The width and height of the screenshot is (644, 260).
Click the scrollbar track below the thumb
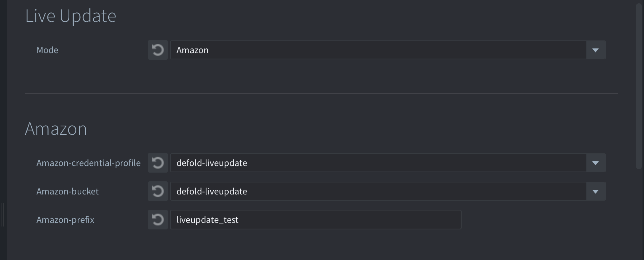(x=639, y=215)
